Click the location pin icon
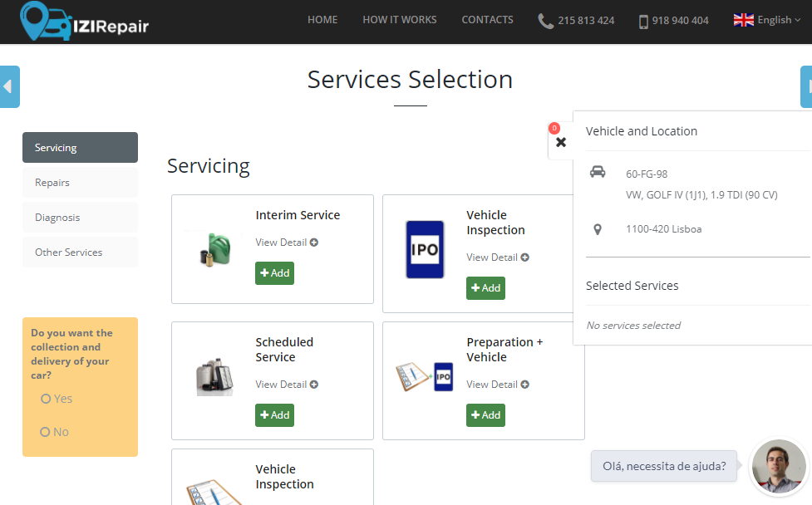812x505 pixels. click(597, 229)
